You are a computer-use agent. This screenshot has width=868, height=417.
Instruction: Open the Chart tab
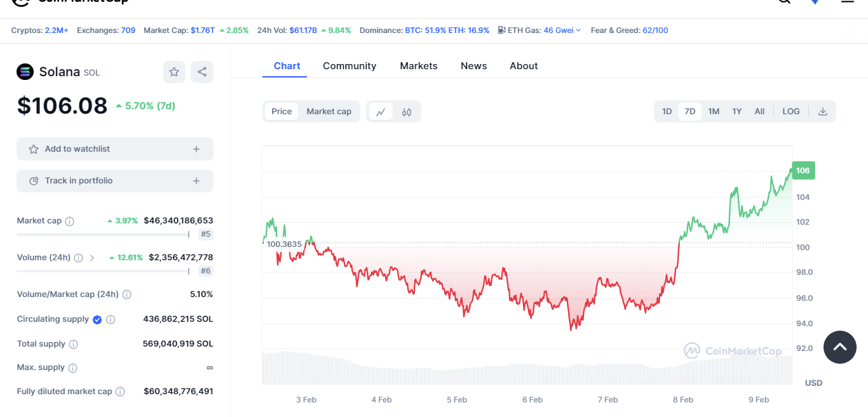(287, 66)
